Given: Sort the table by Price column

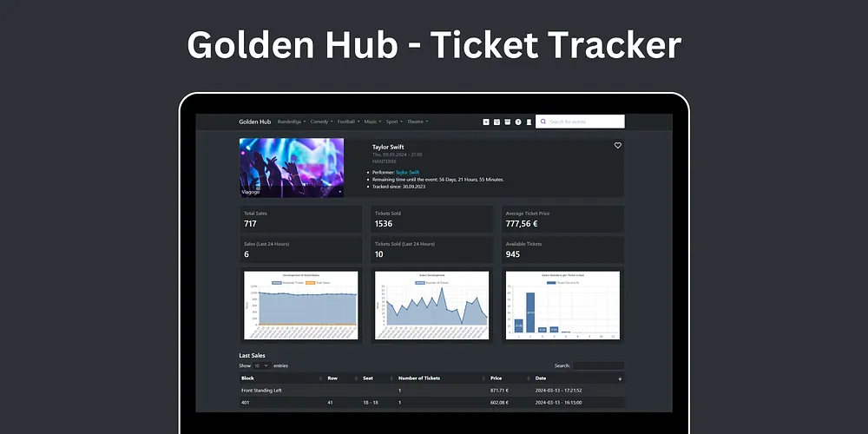Looking at the screenshot, I should pyautogui.click(x=510, y=378).
